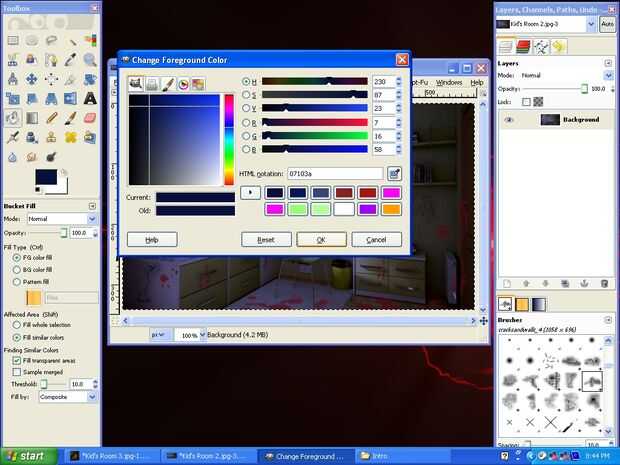Select the Airbrush tool

click(13, 137)
